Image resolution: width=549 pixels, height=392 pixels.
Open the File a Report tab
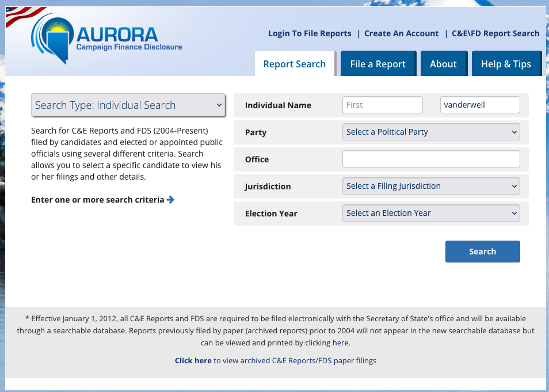pyautogui.click(x=378, y=64)
